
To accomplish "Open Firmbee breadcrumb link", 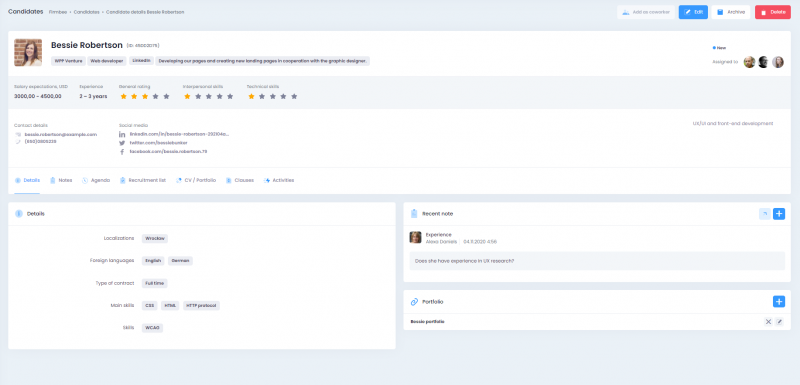I will tap(58, 12).
